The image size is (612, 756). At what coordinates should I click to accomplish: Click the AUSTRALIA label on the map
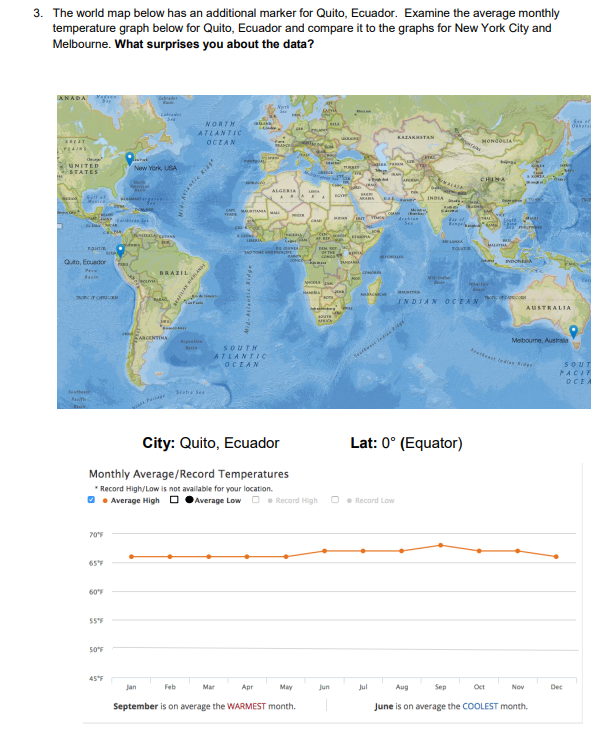pyautogui.click(x=548, y=307)
